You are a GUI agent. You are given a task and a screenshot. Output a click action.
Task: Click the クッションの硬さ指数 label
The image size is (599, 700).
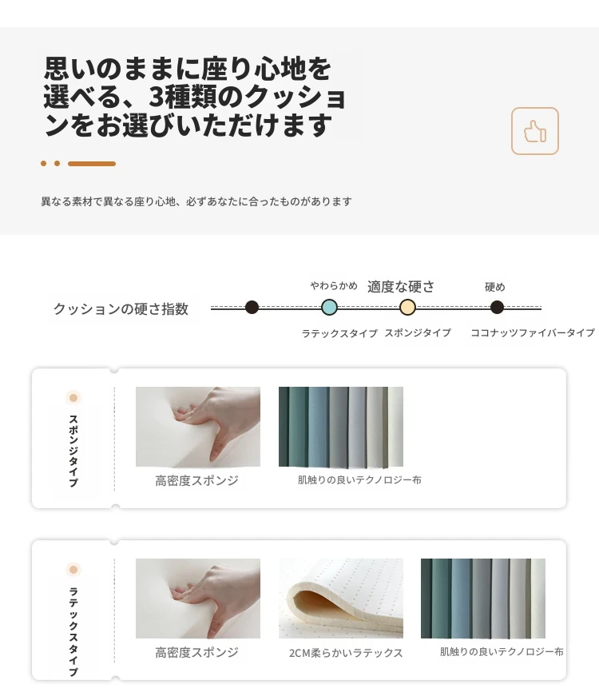tap(121, 308)
